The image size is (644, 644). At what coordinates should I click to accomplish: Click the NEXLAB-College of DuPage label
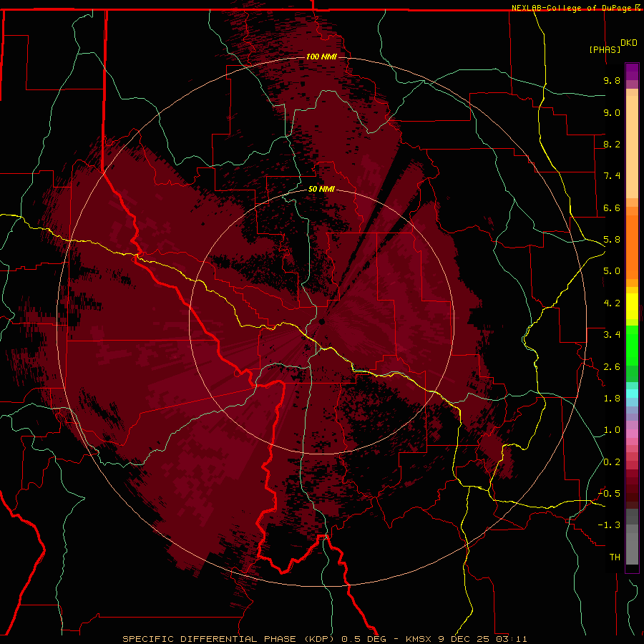pyautogui.click(x=572, y=8)
